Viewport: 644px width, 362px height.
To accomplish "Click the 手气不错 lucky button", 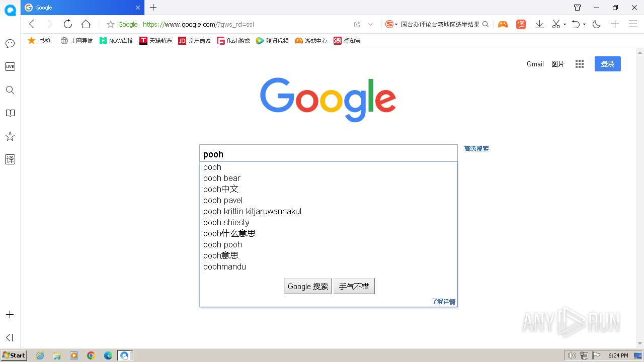I will (354, 286).
